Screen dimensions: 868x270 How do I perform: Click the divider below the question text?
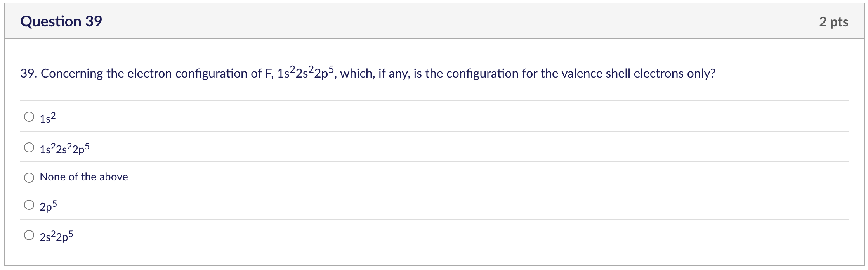(x=427, y=101)
